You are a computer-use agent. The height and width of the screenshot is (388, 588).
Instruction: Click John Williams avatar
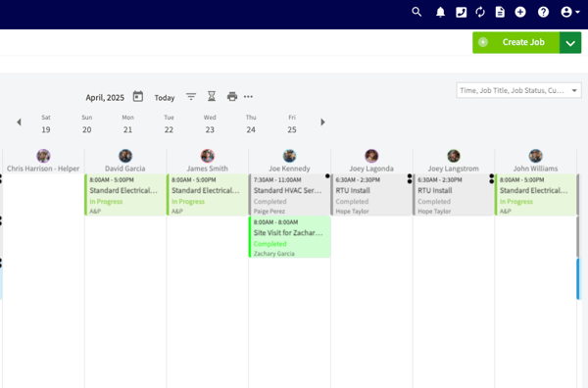535,156
